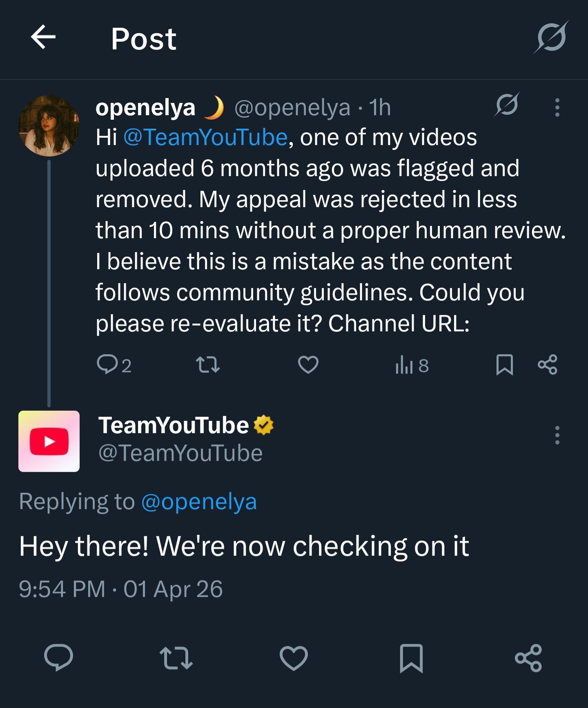Share openelya's original post

click(548, 365)
